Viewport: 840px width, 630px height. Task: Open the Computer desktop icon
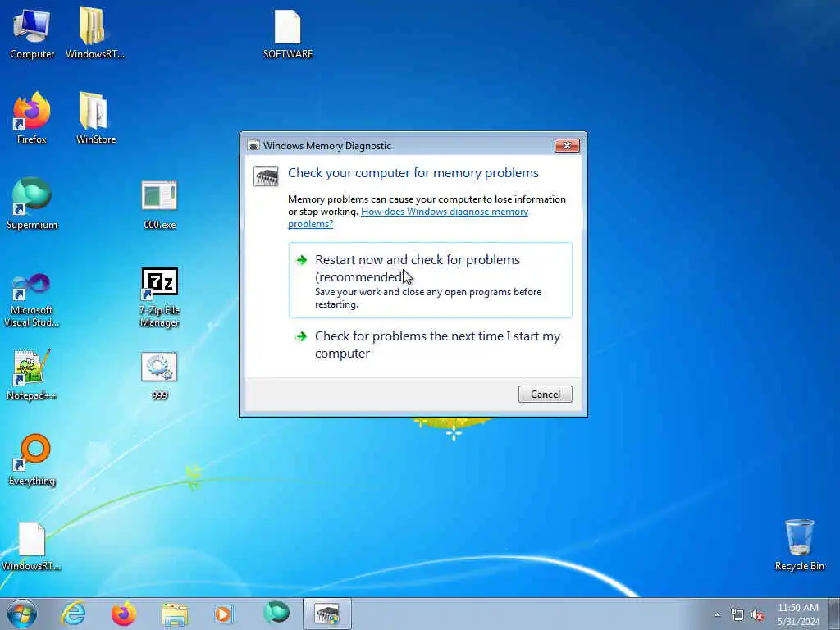(32, 32)
